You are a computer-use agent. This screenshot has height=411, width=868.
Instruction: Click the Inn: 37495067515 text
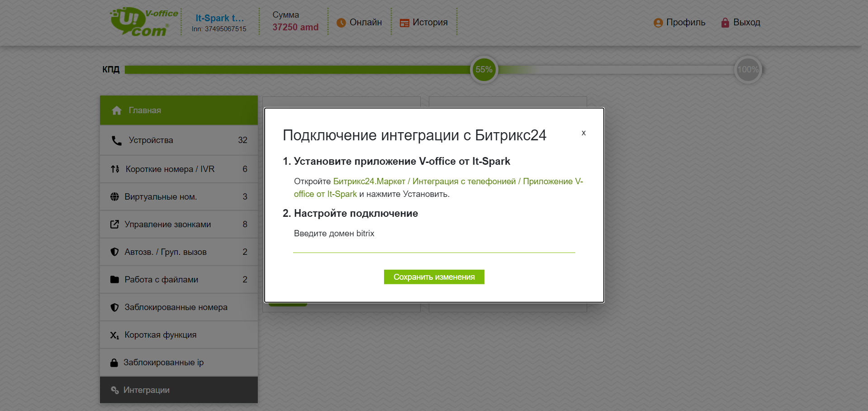219,29
